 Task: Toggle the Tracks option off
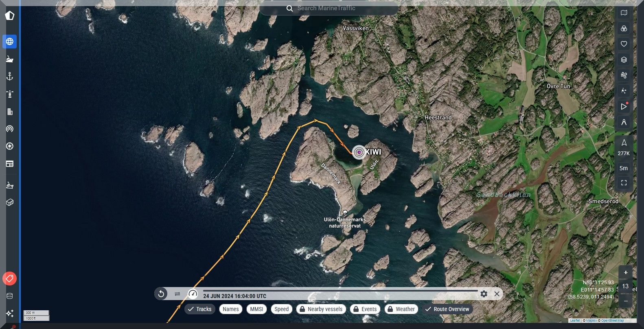[199, 309]
